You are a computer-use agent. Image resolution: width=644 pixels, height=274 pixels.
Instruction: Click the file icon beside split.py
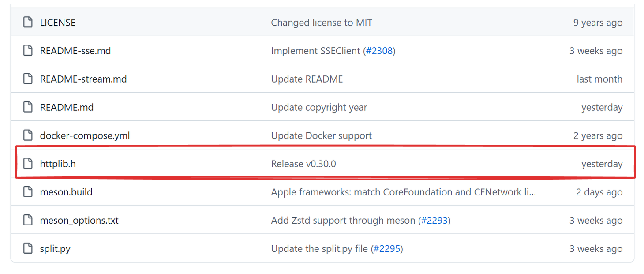tap(28, 248)
